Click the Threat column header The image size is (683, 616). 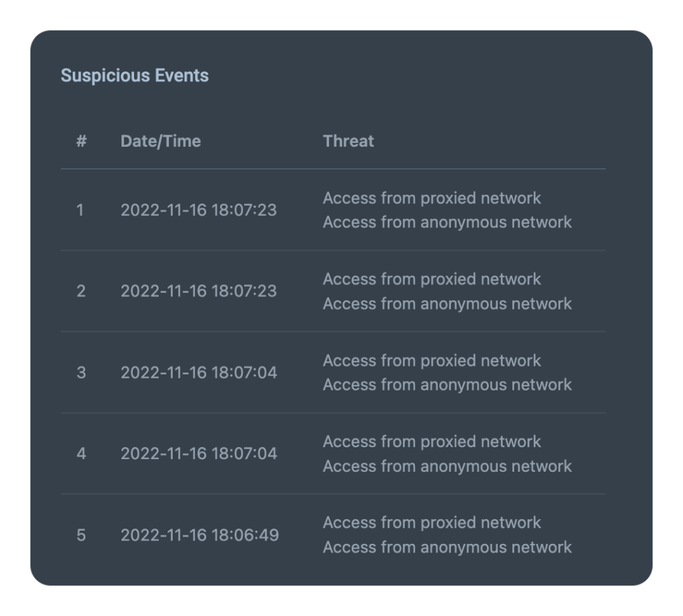[x=348, y=141]
